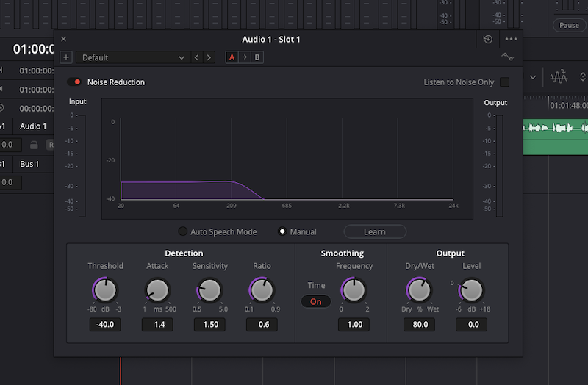Screen dimensions: 588x385
Task: Edit Sensitivity value field 1.50
Action: pyautogui.click(x=209, y=324)
